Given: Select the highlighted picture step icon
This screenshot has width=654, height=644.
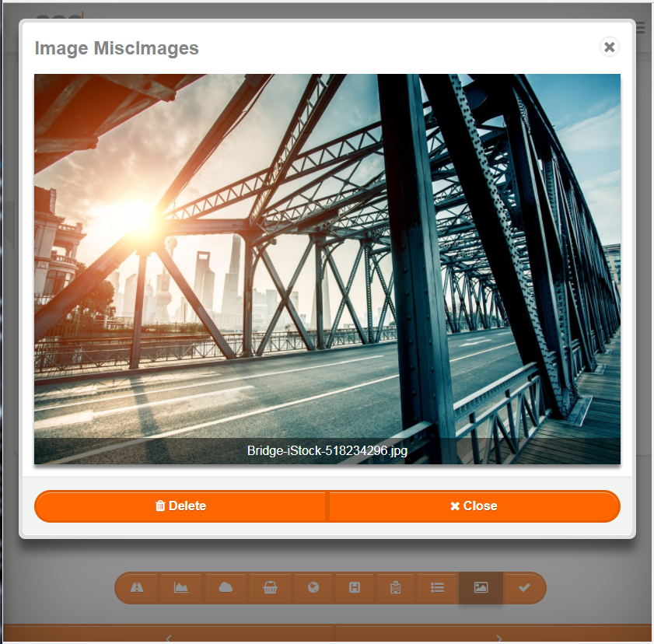Looking at the screenshot, I should pyautogui.click(x=481, y=588).
